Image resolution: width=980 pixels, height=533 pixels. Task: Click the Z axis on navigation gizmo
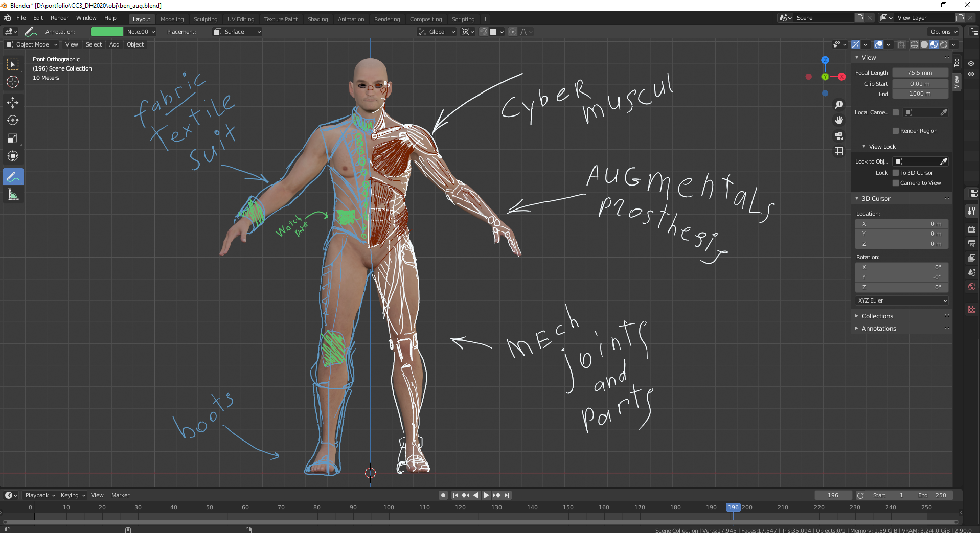pos(825,60)
